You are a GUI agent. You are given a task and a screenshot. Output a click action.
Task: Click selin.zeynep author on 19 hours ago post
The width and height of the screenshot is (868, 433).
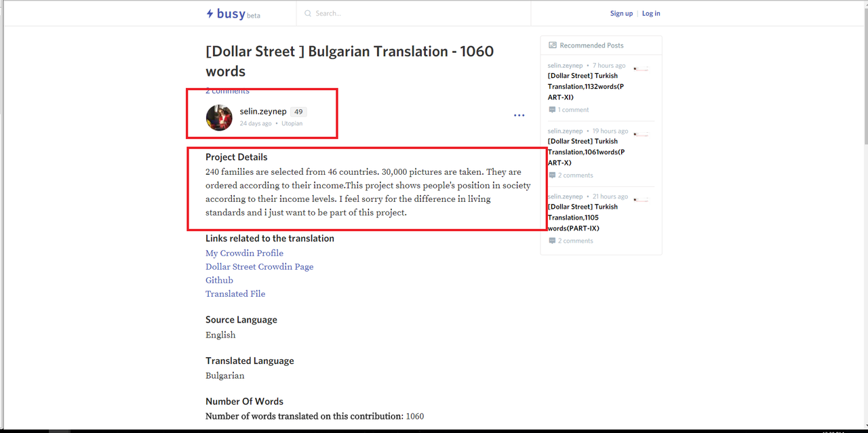[565, 131]
